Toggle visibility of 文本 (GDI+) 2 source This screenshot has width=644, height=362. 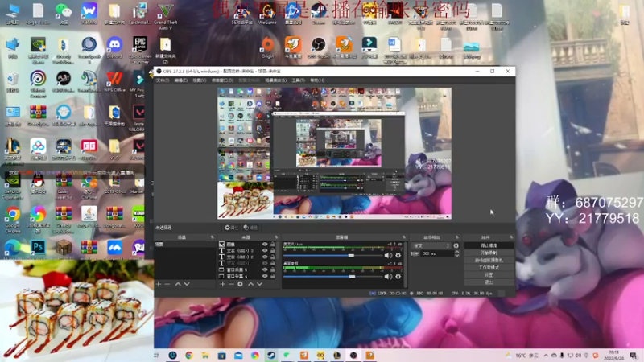coord(265,257)
